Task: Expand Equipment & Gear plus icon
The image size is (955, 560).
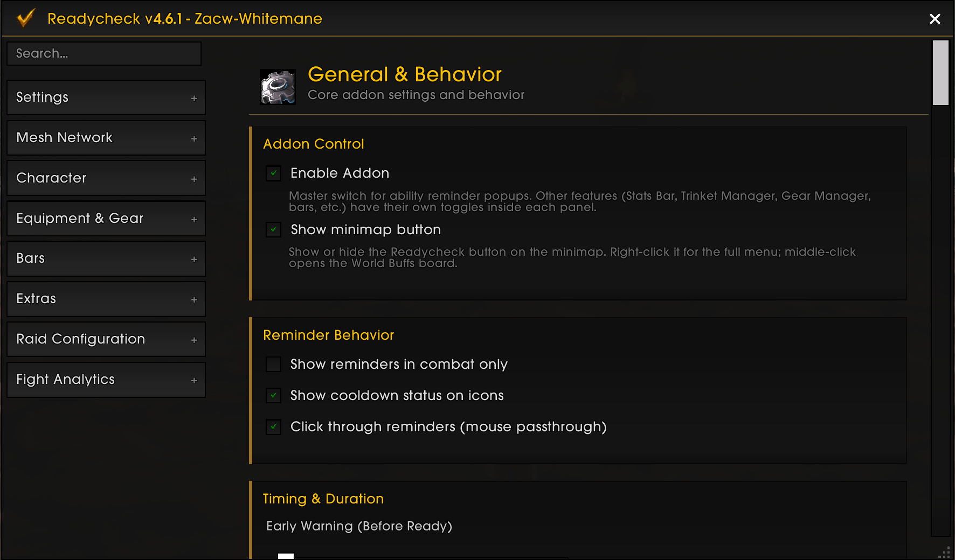Action: (194, 219)
